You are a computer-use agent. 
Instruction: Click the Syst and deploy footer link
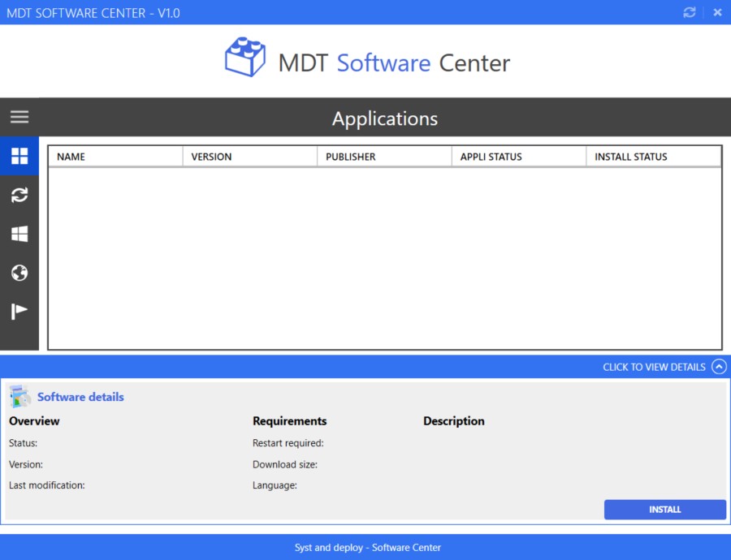click(x=368, y=547)
